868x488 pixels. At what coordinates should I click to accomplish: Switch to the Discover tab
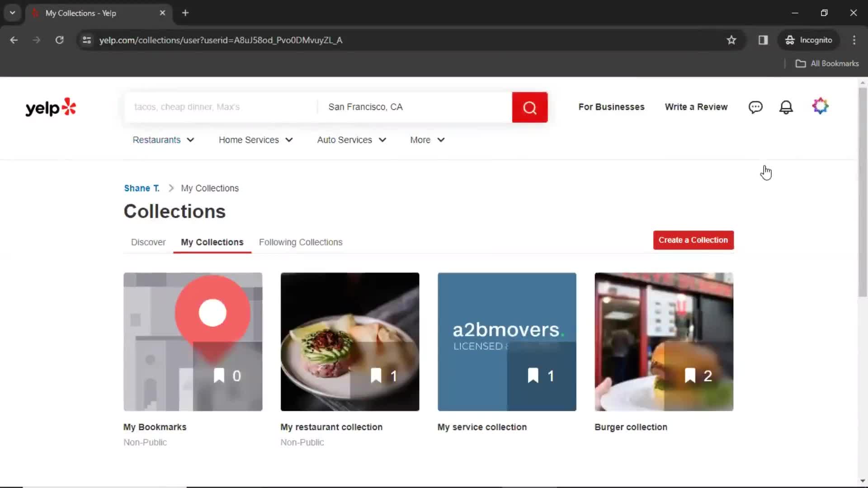coord(148,242)
